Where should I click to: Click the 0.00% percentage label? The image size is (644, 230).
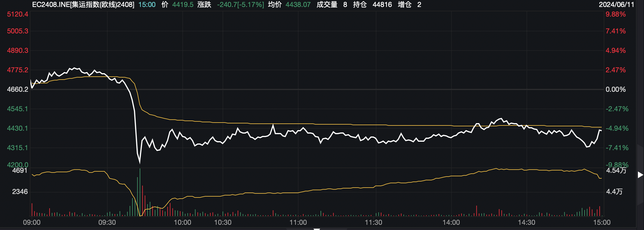pyautogui.click(x=616, y=89)
